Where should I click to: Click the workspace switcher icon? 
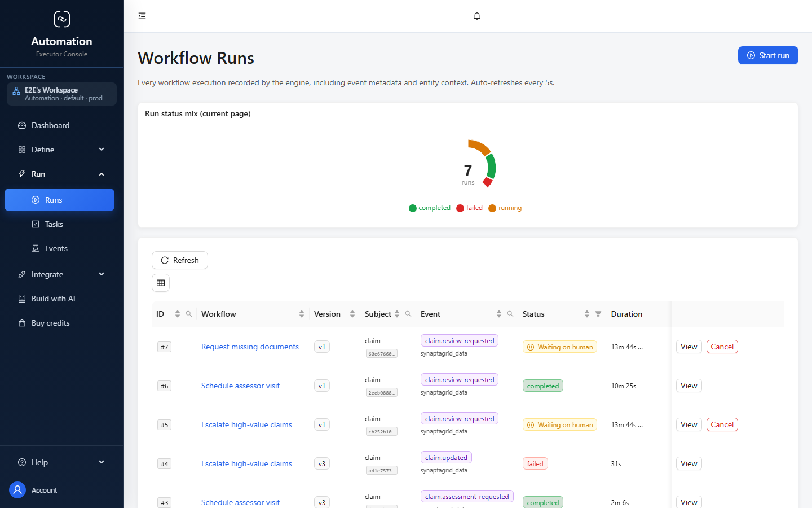pyautogui.click(x=16, y=91)
